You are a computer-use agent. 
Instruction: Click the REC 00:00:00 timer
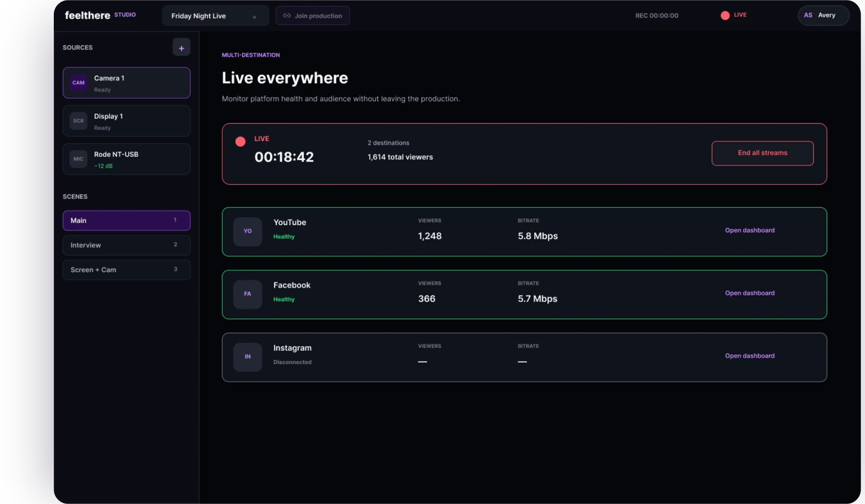(x=656, y=16)
